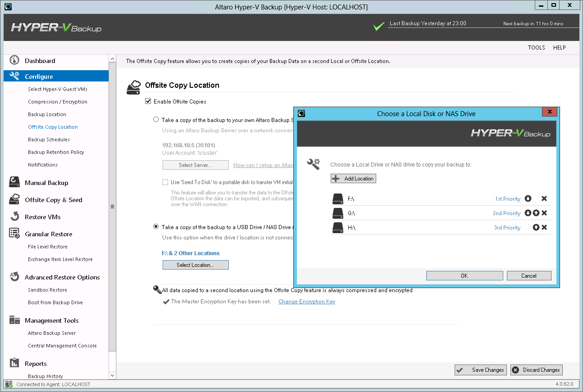
Task: Open Compression / Encryption settings
Action: coord(58,102)
